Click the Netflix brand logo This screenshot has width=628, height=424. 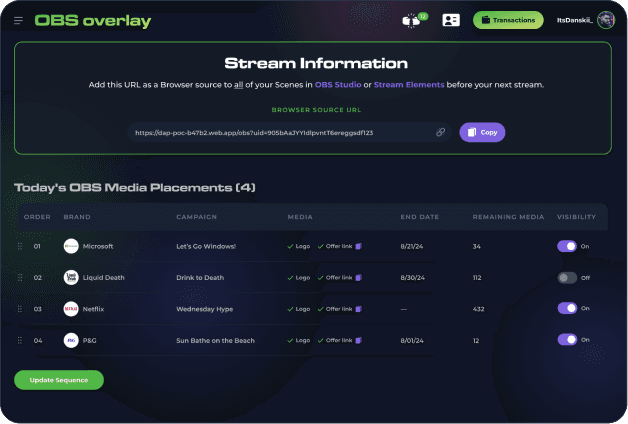pos(71,309)
